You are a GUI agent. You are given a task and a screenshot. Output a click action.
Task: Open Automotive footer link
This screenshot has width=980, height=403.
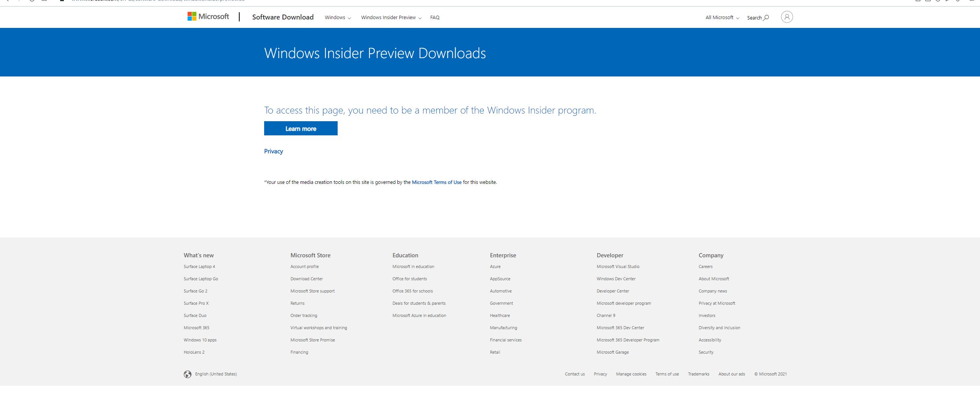(x=501, y=291)
